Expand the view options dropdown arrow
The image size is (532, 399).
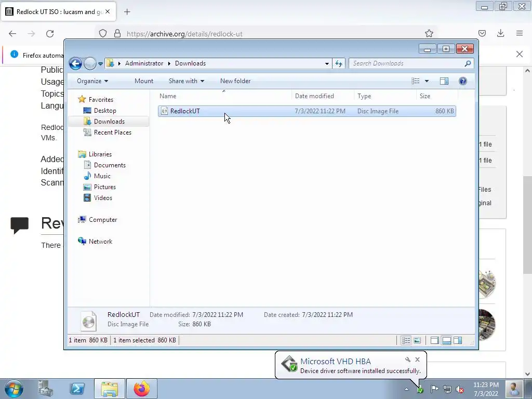pyautogui.click(x=427, y=81)
